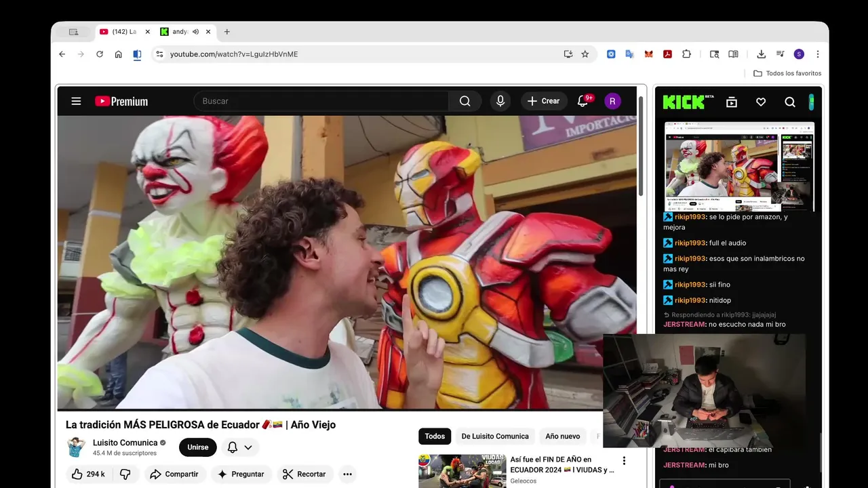This screenshot has width=868, height=488.
Task: Open the YouTube hamburger guide menu
Action: click(76, 101)
